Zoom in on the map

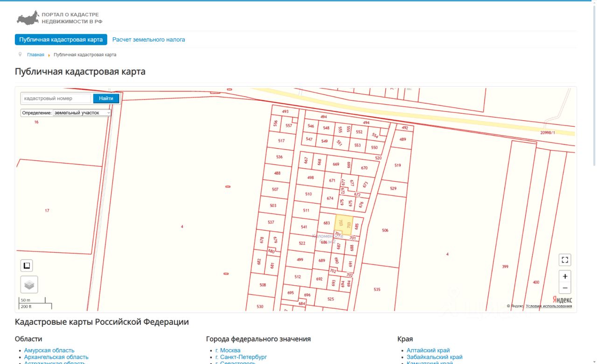565,276
